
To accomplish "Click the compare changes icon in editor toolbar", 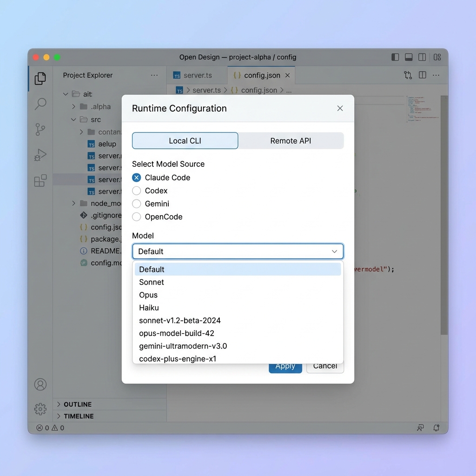I will click(408, 75).
